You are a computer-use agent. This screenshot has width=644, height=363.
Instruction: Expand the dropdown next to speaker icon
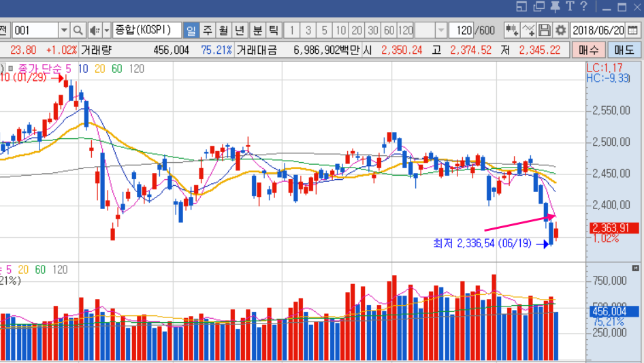point(107,31)
